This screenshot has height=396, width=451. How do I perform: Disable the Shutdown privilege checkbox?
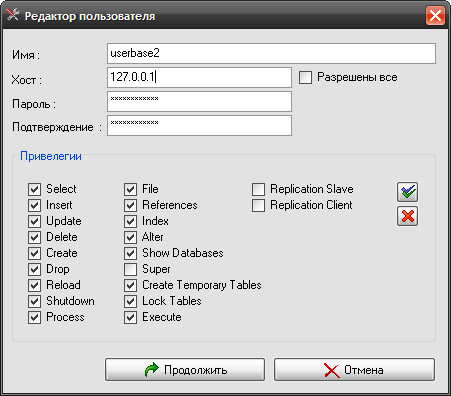[x=34, y=301]
